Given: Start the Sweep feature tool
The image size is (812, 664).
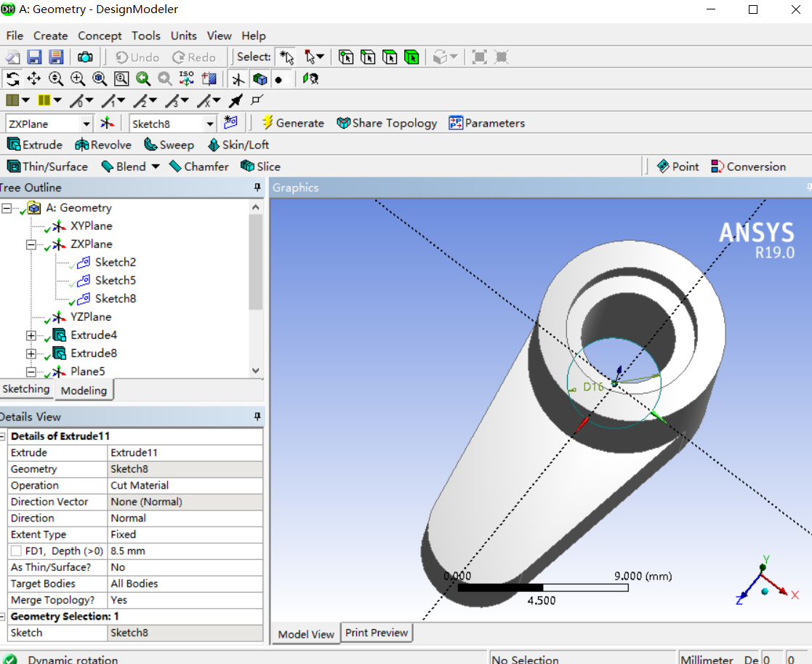Looking at the screenshot, I should tap(169, 145).
